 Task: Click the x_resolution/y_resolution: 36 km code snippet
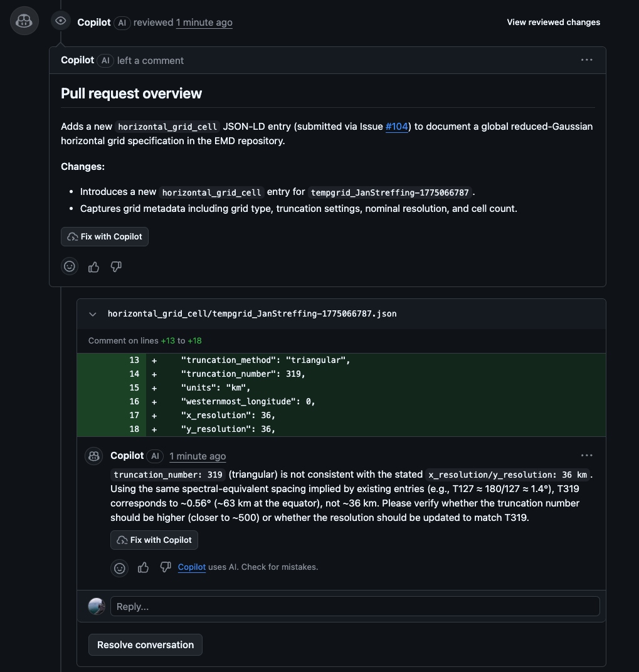508,475
